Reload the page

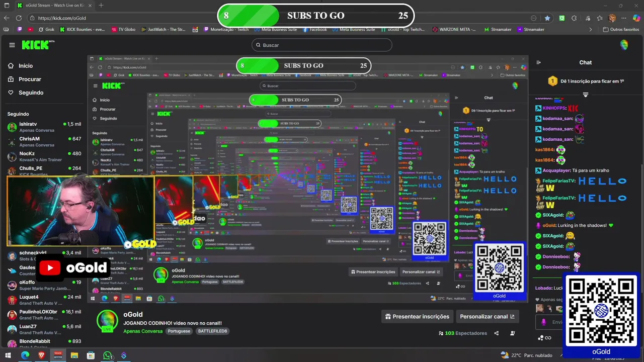(19, 18)
